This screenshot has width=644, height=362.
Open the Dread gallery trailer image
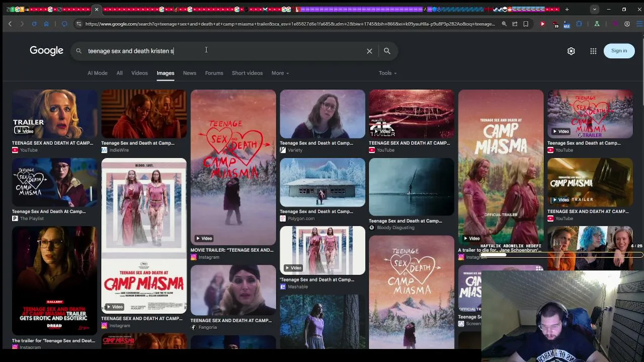54,281
